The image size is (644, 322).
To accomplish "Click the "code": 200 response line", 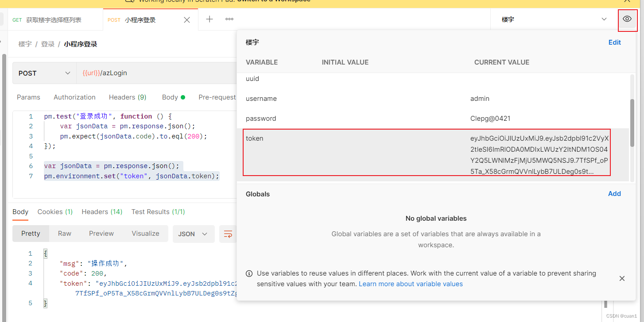I will (83, 273).
